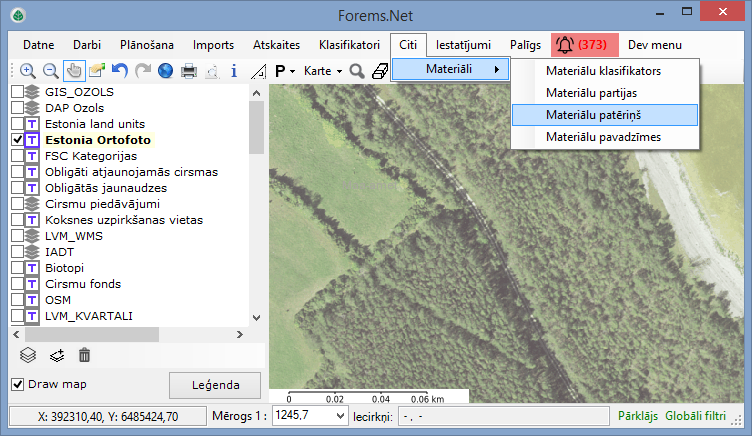The width and height of the screenshot is (752, 436).
Task: Undo with the blue back arrow
Action: [x=119, y=71]
